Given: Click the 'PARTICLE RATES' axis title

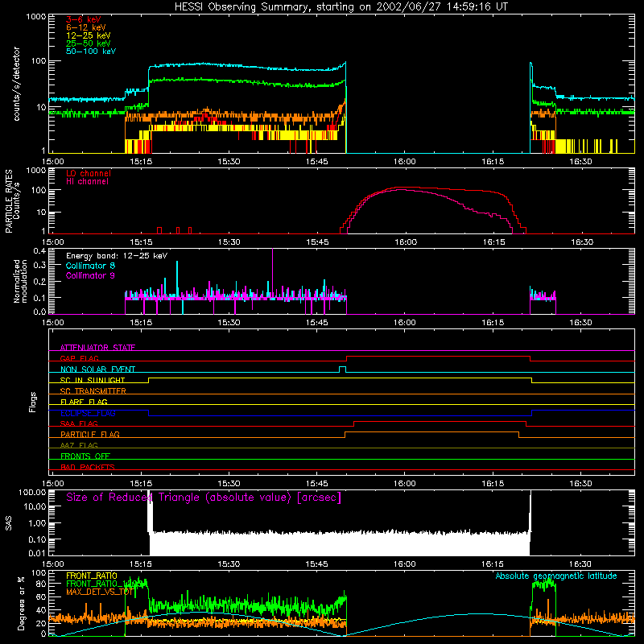Looking at the screenshot, I should tap(9, 201).
